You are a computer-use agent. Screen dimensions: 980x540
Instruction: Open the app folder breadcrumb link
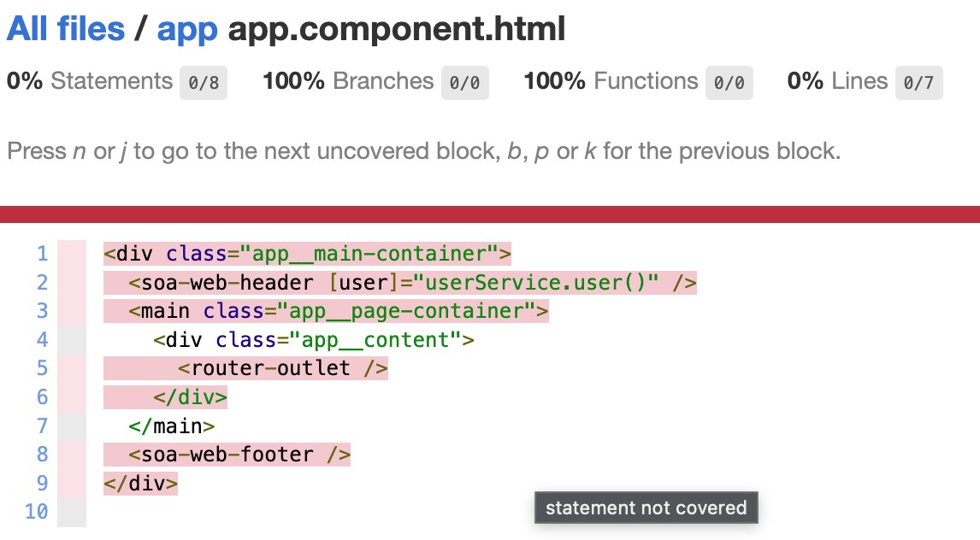(x=187, y=29)
